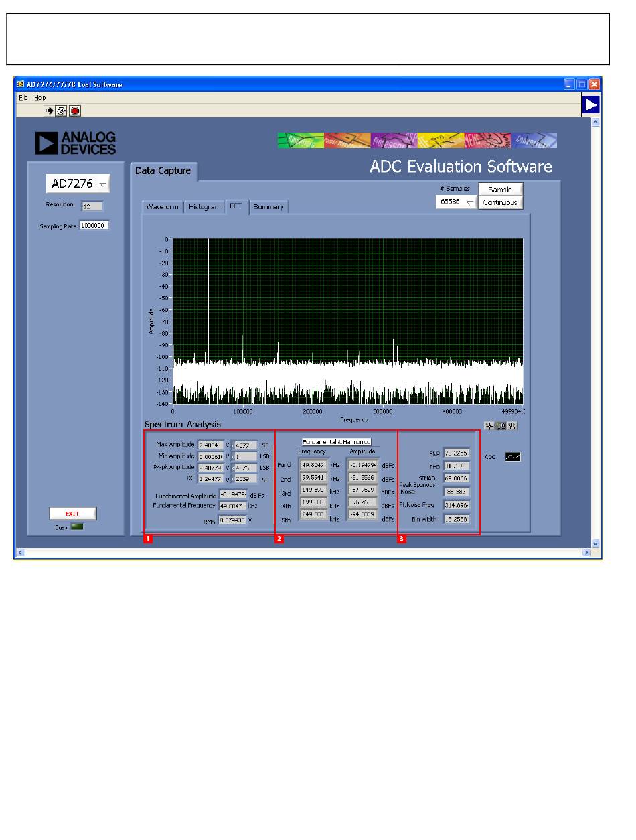The image size is (636, 840).
Task: Click the Max Amplitude voltage value 2.4884
Action: click(210, 445)
